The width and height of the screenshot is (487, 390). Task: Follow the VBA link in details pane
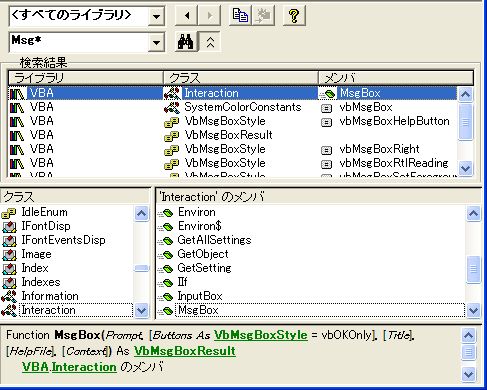(35, 367)
